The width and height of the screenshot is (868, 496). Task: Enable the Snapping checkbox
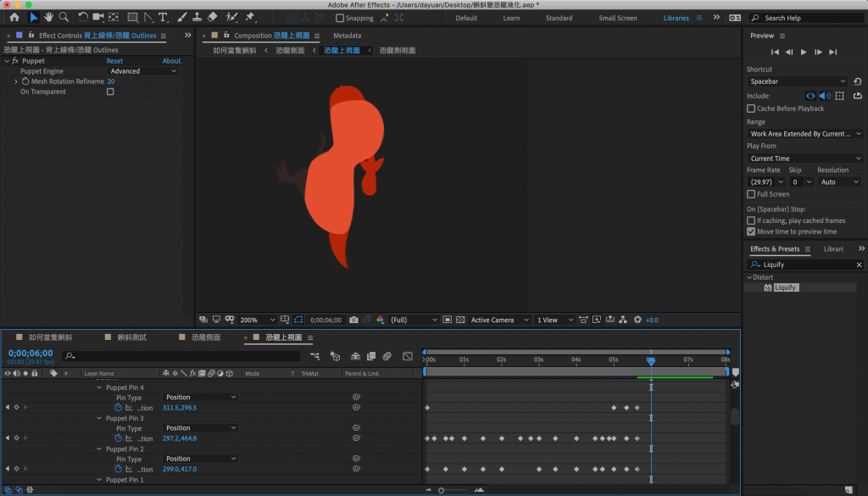[340, 19]
